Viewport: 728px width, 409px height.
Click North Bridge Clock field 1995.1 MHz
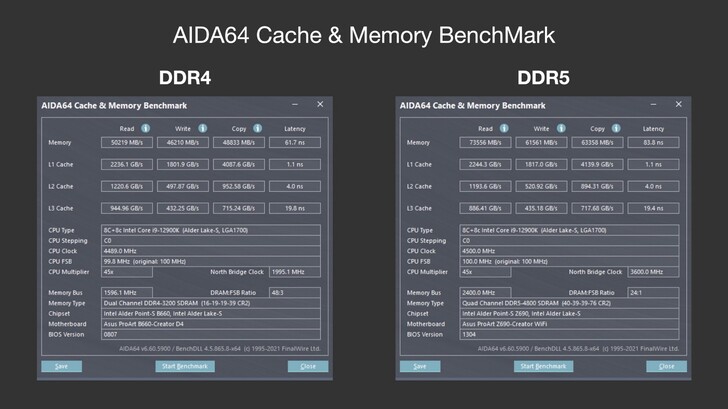pos(295,272)
